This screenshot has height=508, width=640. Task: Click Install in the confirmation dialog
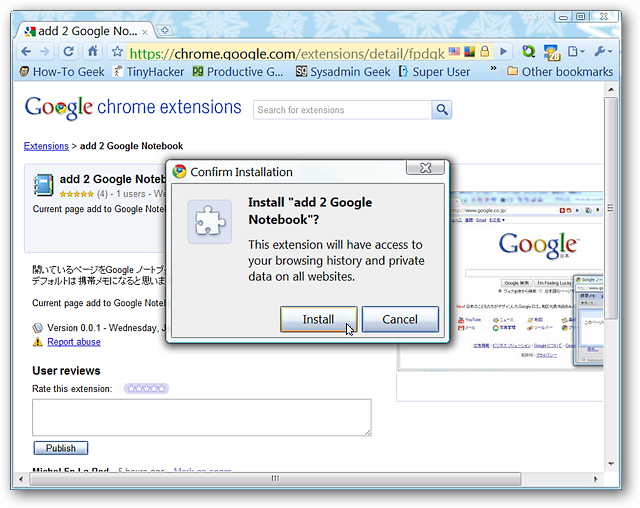point(318,319)
